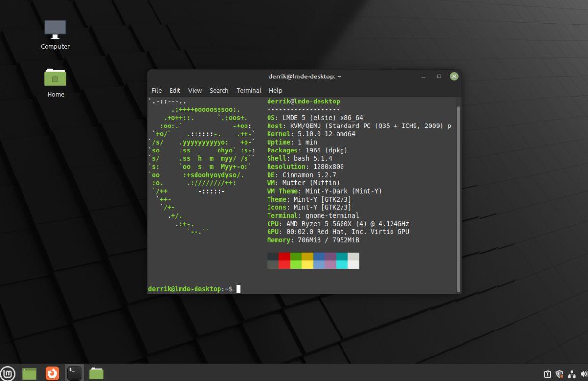
Task: Open the File menu in the terminal
Action: [156, 90]
